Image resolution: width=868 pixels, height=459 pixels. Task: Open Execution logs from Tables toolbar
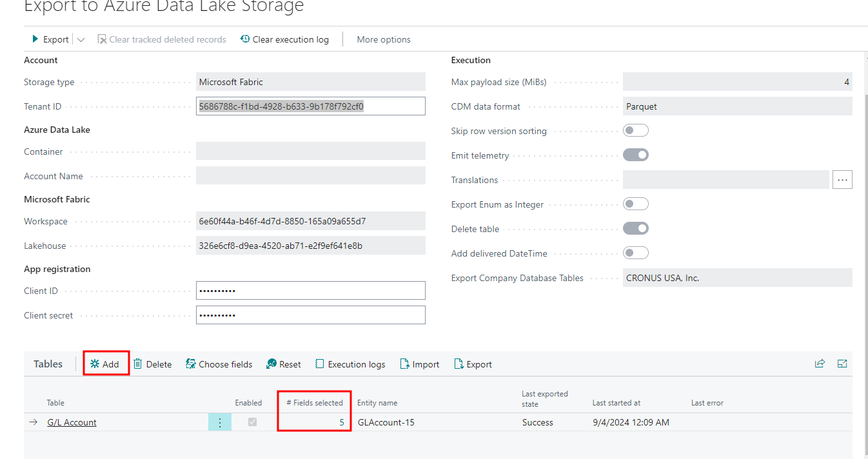350,364
